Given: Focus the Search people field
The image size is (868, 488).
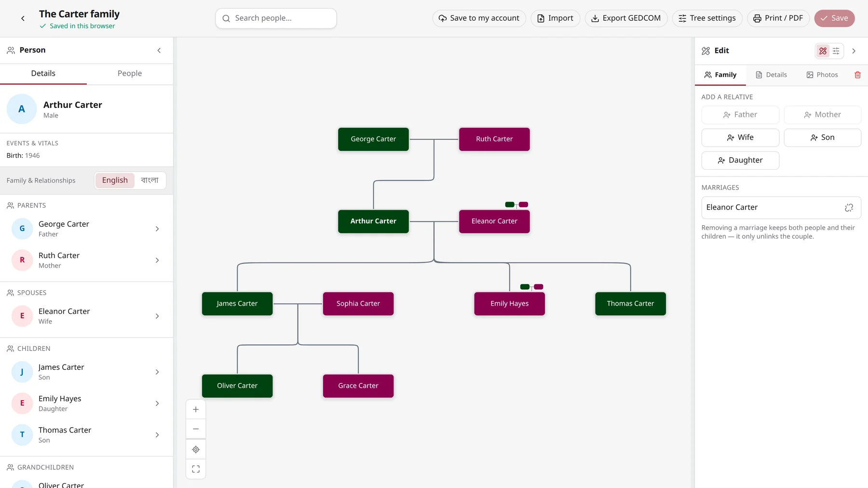Looking at the screenshot, I should tap(276, 18).
